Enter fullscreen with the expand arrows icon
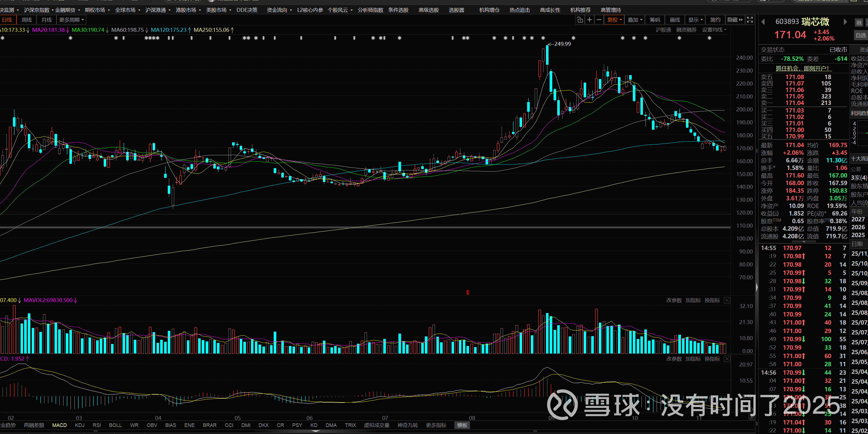 [750, 20]
